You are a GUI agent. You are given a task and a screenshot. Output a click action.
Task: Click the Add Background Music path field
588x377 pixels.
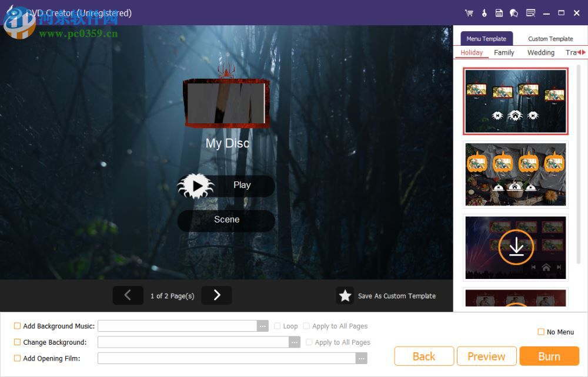178,326
